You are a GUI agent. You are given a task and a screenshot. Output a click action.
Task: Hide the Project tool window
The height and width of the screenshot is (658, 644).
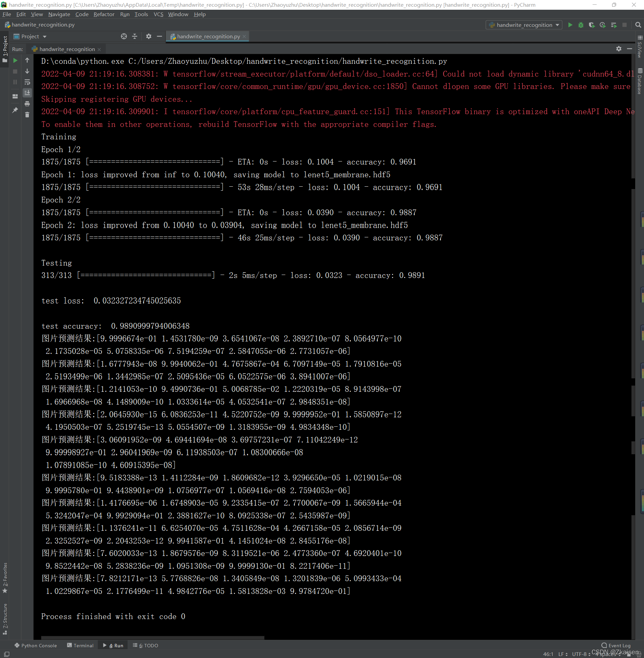point(159,37)
